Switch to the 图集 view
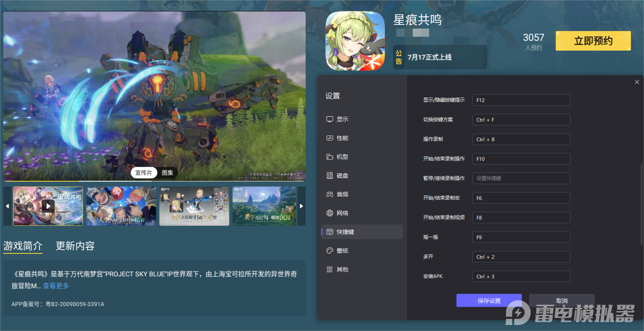The image size is (644, 331). click(168, 173)
